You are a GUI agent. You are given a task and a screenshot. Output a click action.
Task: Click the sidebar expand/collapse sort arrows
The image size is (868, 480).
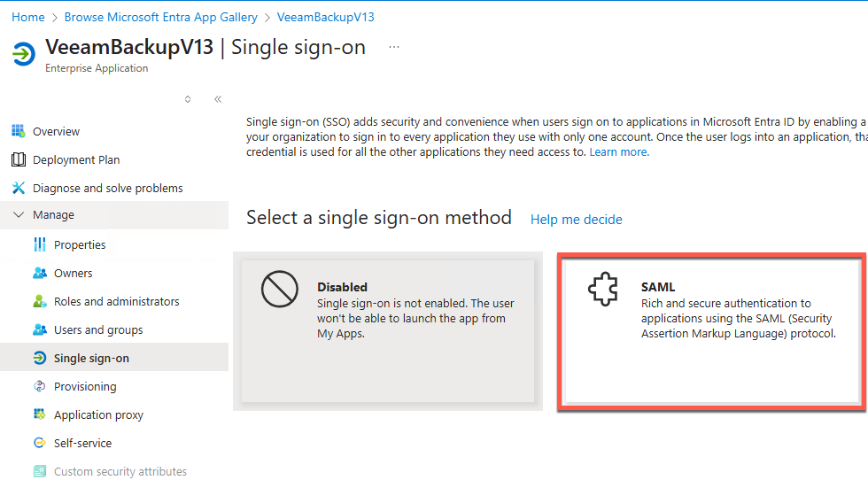point(188,99)
